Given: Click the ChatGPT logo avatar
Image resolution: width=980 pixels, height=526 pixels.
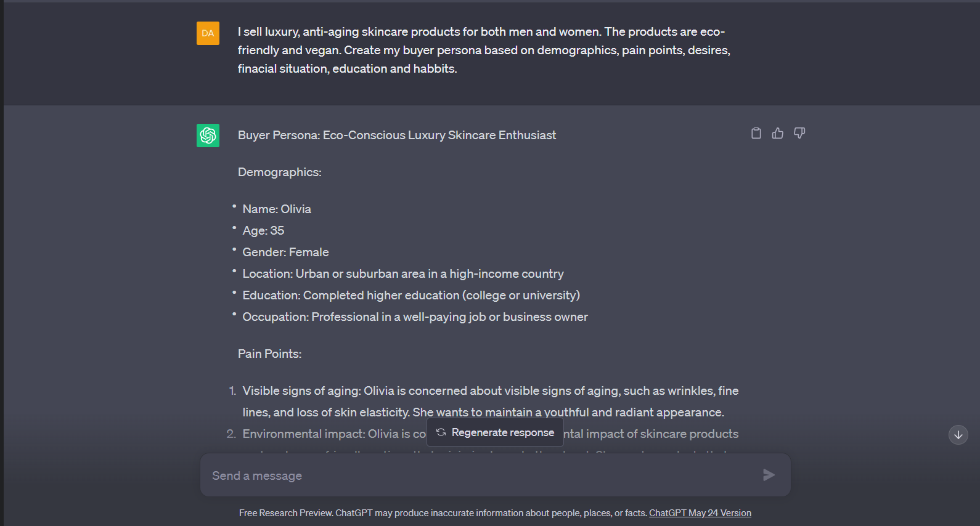Looking at the screenshot, I should [208, 136].
